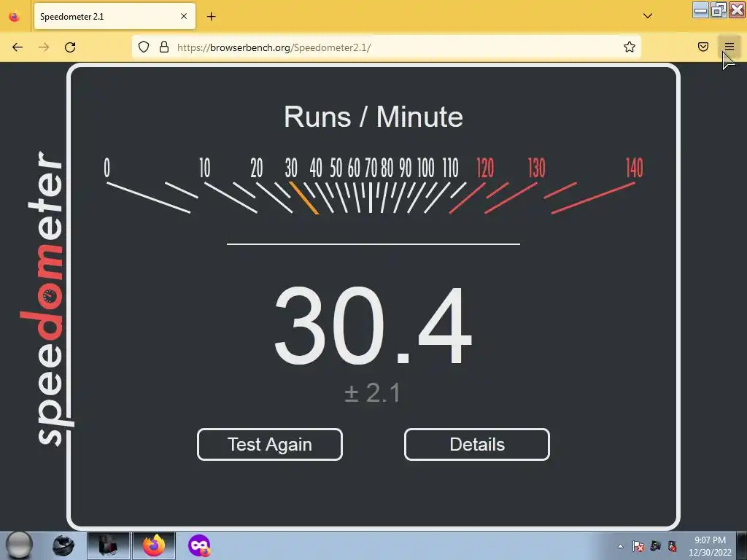Switch to Firefox in the taskbar

point(154,545)
